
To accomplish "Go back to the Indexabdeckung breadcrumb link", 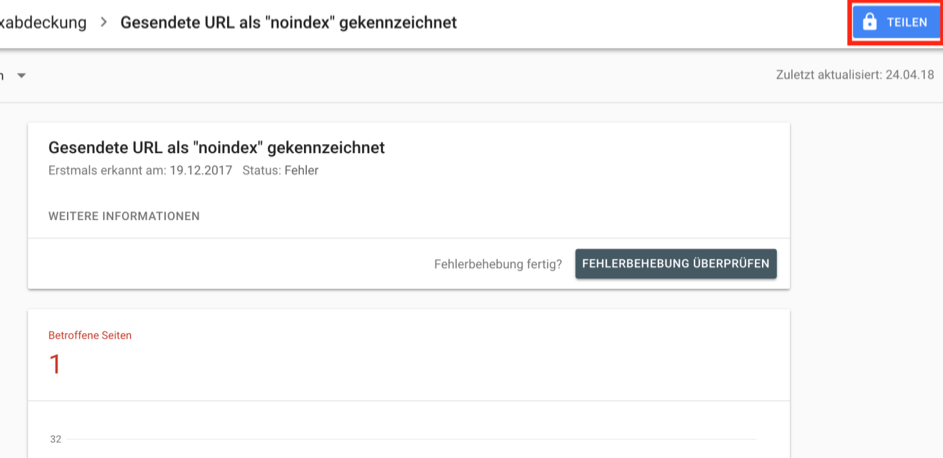I will point(43,23).
